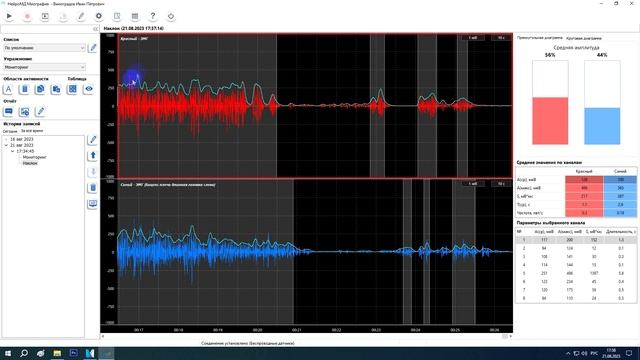Click the blue up-arrow export icon

(93, 156)
